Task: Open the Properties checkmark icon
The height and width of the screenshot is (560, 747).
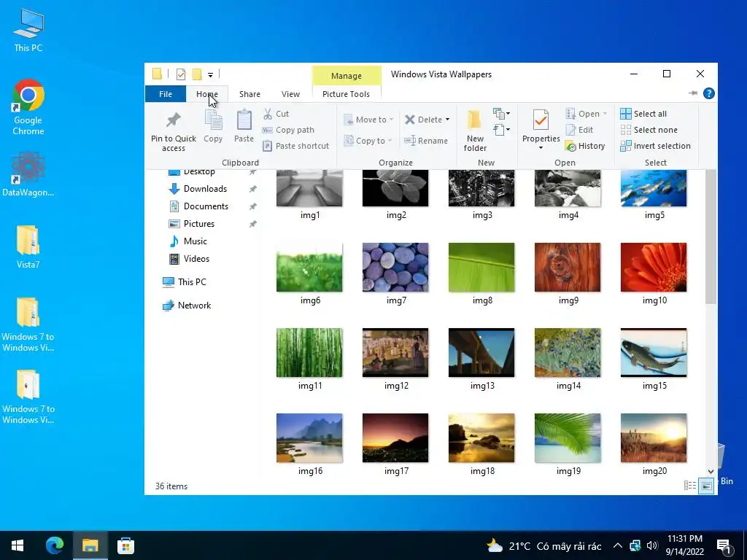Action: pos(541,120)
